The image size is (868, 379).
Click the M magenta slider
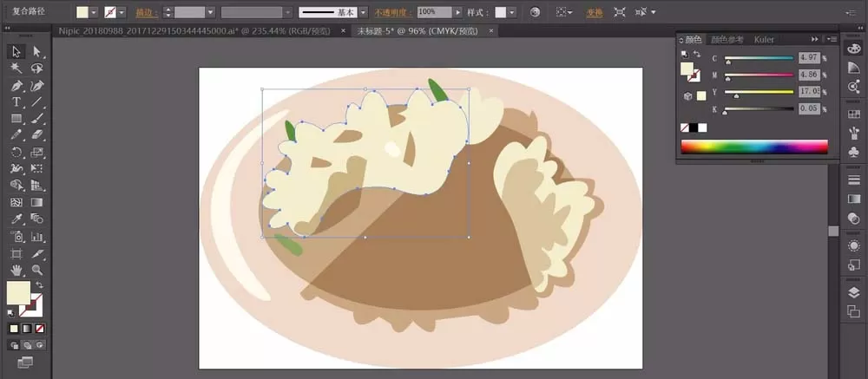point(759,75)
